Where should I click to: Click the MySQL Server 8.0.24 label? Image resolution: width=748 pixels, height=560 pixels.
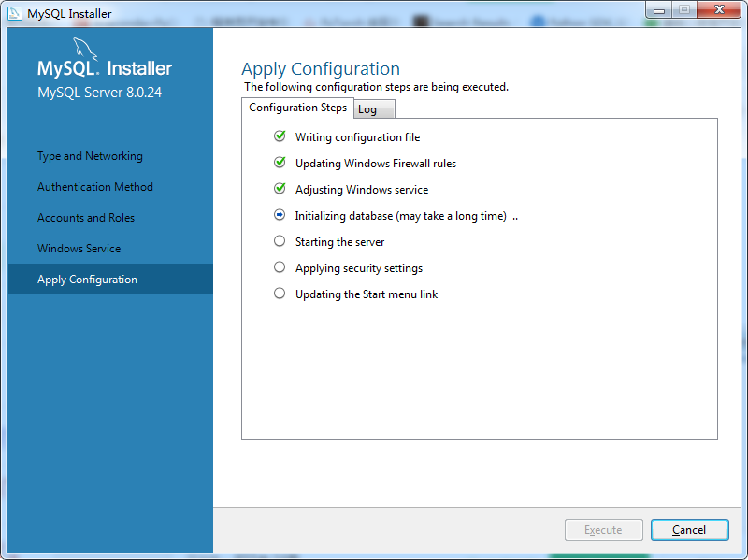click(100, 93)
